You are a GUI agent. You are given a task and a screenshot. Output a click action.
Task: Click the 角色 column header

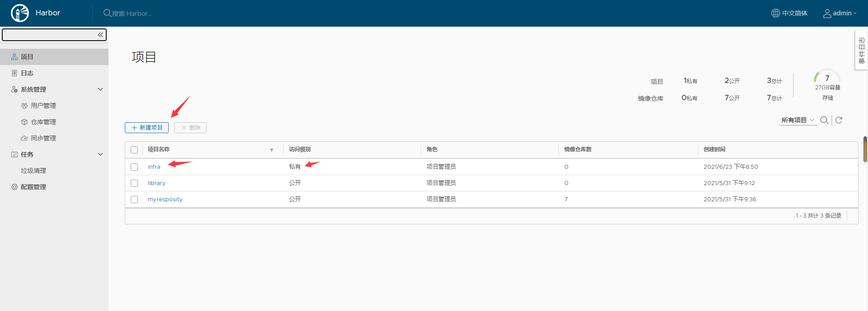pyautogui.click(x=432, y=149)
